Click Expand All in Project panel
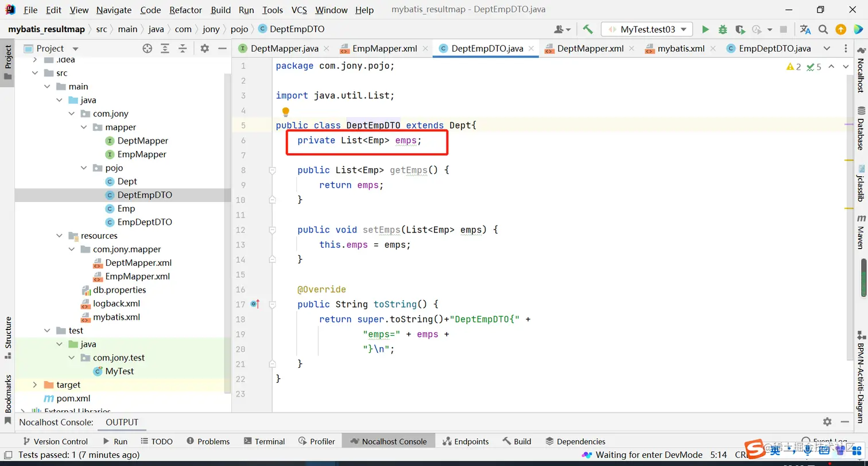This screenshot has width=868, height=466. [165, 49]
